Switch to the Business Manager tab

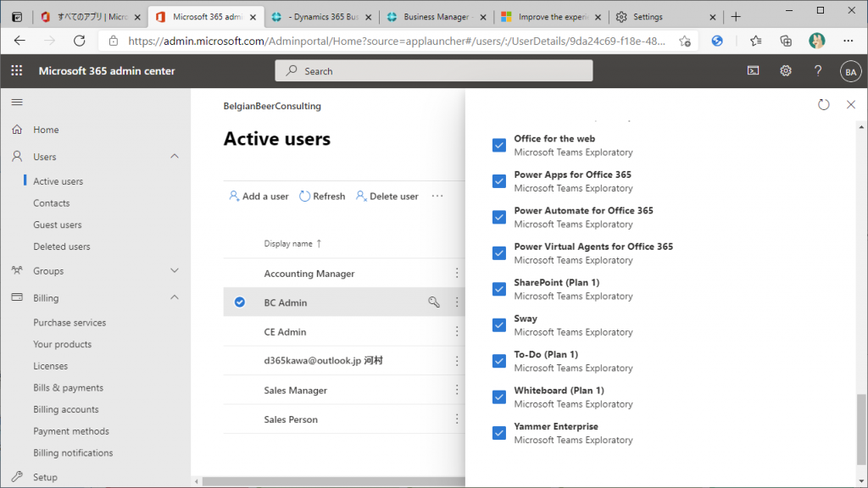point(437,17)
